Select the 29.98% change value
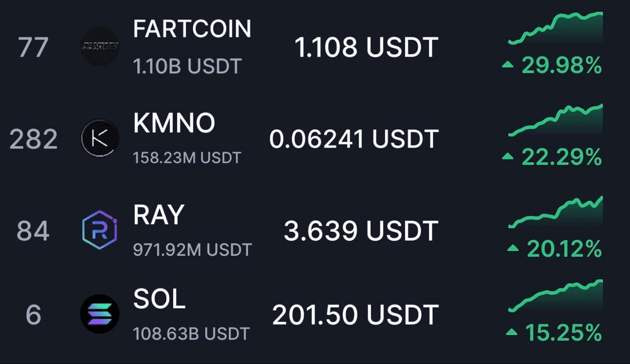This screenshot has height=364, width=630. [x=562, y=65]
